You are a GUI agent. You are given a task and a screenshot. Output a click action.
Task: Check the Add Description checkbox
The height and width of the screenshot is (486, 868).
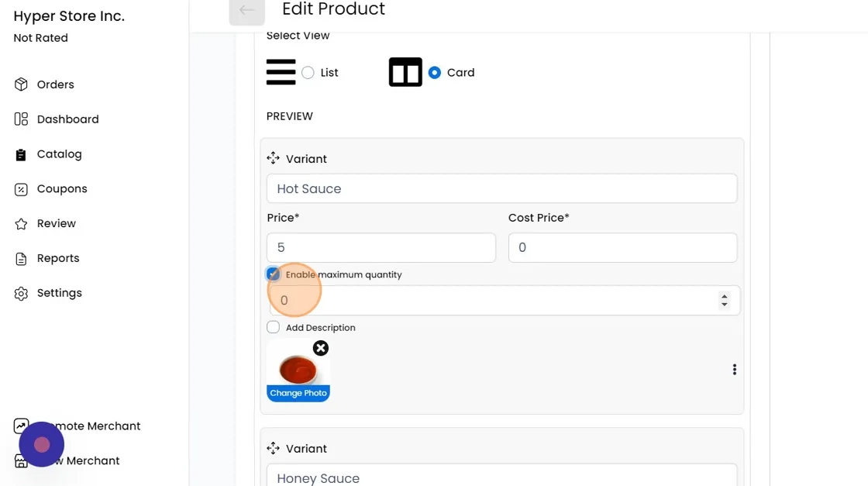point(273,327)
